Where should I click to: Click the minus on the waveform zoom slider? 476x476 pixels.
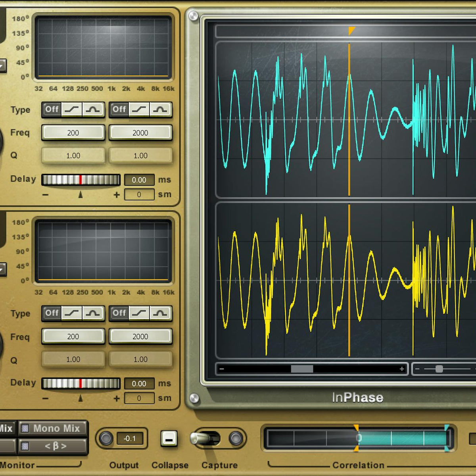pos(417,369)
